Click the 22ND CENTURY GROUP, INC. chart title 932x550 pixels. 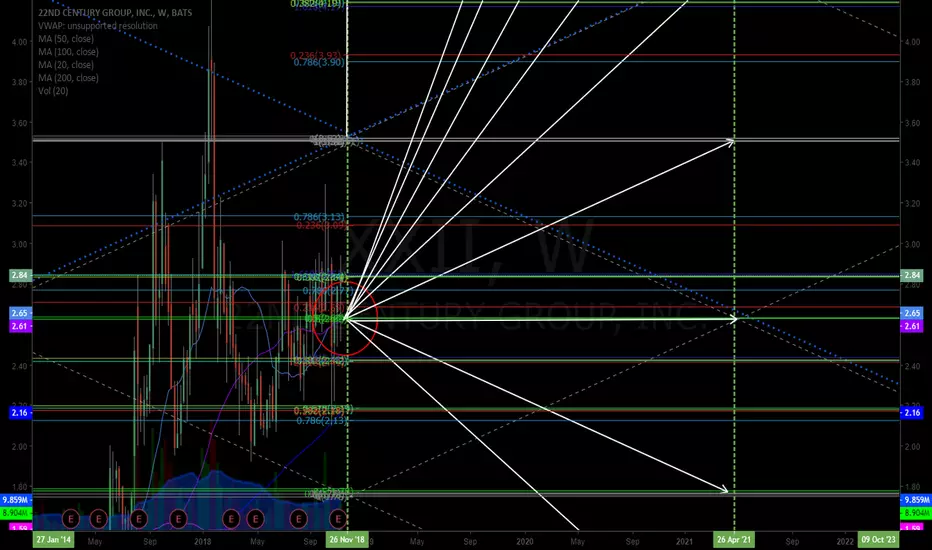(x=115, y=12)
